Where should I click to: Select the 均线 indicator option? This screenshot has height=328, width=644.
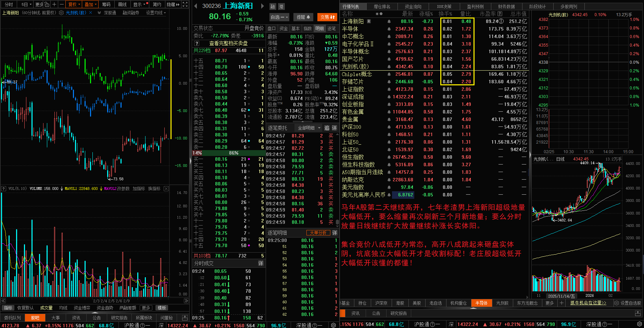point(63,308)
